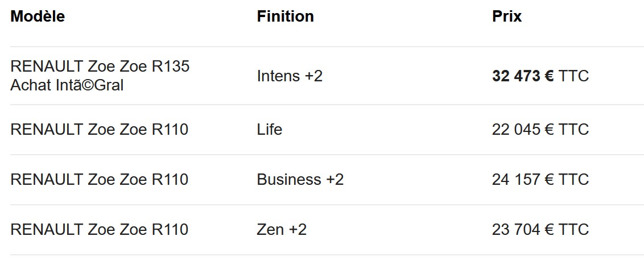Click the 22 045 € amount
The width and height of the screenshot is (644, 269).
[x=522, y=130]
